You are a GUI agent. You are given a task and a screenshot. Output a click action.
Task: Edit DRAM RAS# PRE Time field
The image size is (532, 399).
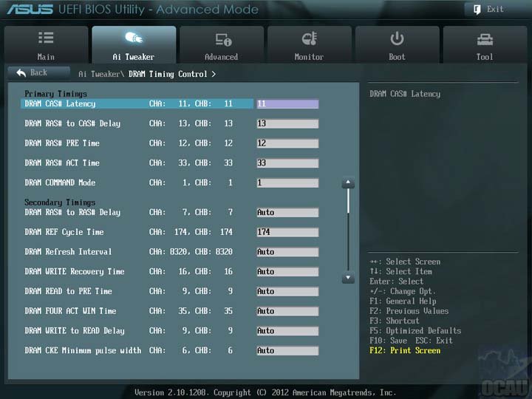click(287, 143)
